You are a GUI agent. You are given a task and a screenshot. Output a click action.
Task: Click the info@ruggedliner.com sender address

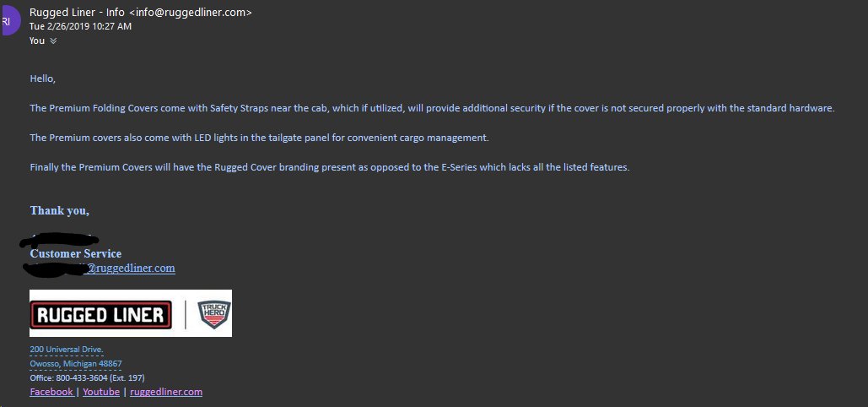click(x=191, y=12)
